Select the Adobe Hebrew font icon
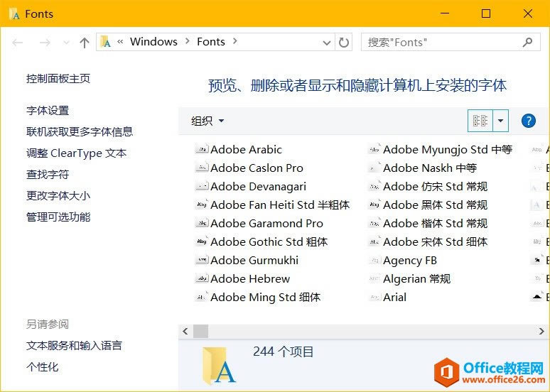Image resolution: width=550 pixels, height=392 pixels. [x=202, y=278]
